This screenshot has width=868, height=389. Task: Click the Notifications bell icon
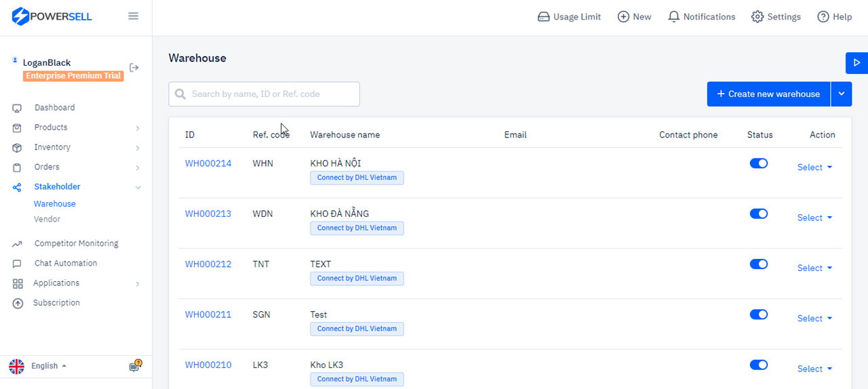pos(673,17)
